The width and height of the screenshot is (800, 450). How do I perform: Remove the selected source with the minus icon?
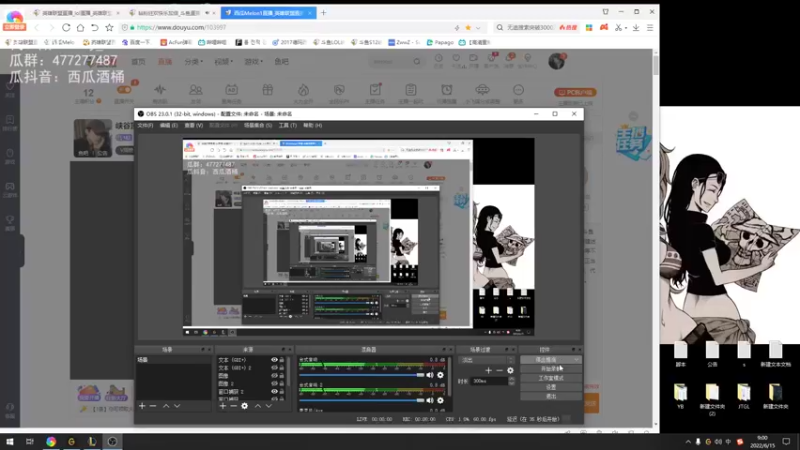pyautogui.click(x=233, y=406)
